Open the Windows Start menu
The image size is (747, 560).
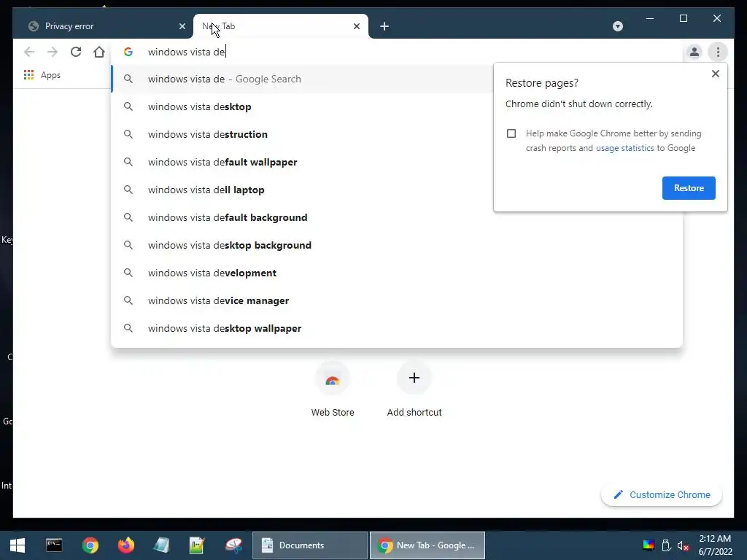click(x=18, y=545)
